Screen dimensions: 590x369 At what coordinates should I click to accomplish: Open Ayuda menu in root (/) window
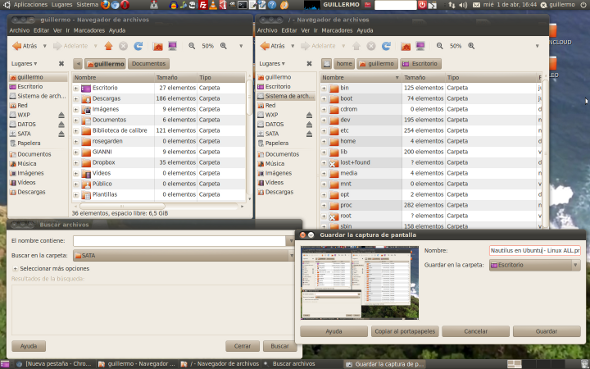365,30
